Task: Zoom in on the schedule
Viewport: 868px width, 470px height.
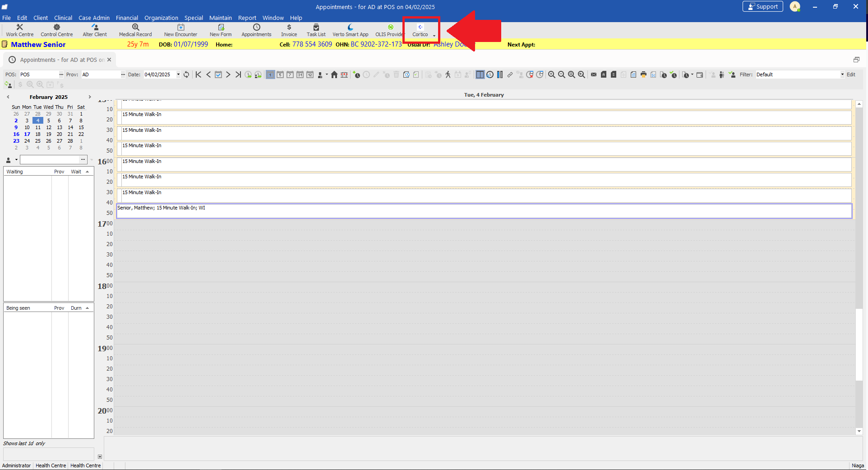Action: coord(552,74)
